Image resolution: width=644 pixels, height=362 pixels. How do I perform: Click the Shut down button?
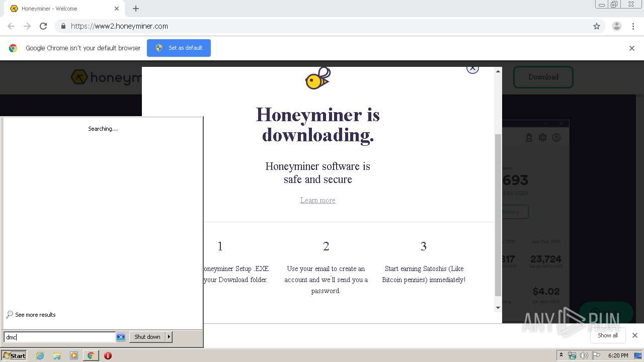pyautogui.click(x=147, y=337)
